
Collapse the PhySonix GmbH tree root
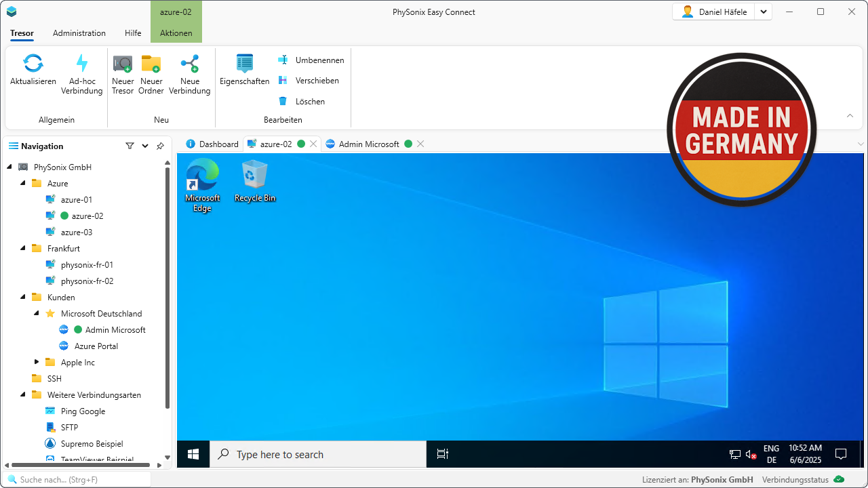tap(9, 167)
